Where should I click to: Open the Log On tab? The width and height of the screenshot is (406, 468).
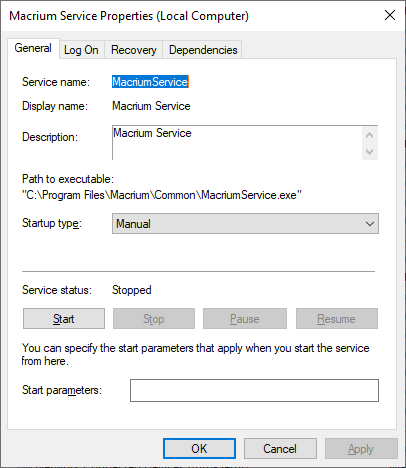click(81, 50)
